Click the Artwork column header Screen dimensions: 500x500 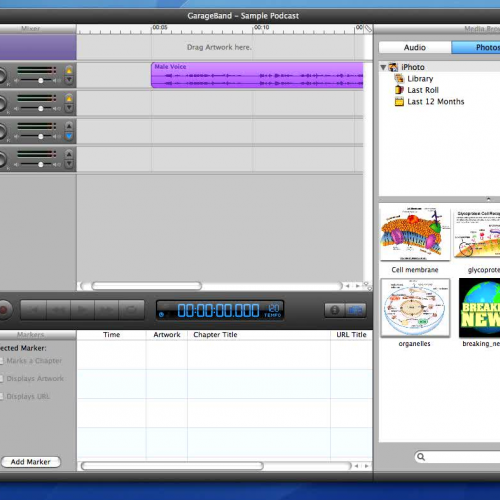(167, 335)
